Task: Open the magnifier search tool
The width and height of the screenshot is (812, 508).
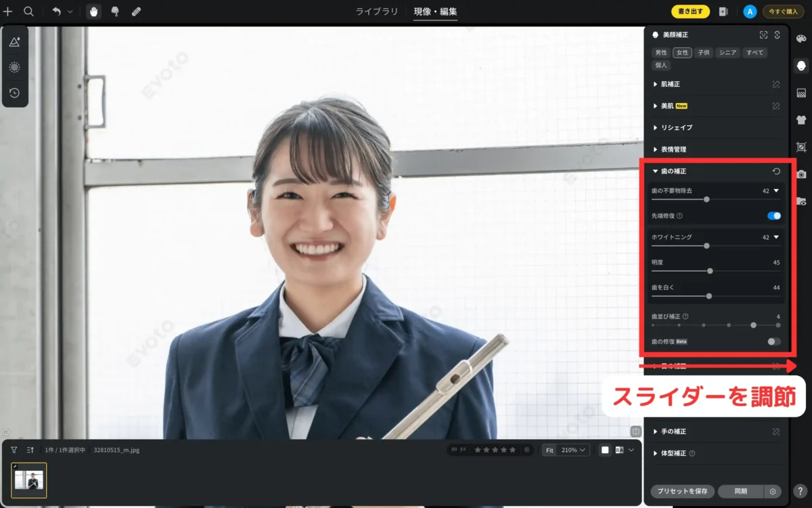Action: (x=28, y=12)
